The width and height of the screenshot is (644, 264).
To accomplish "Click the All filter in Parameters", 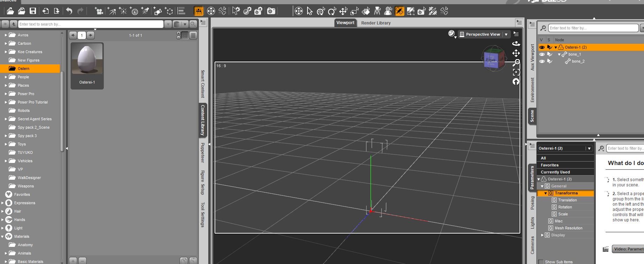I will 565,158.
